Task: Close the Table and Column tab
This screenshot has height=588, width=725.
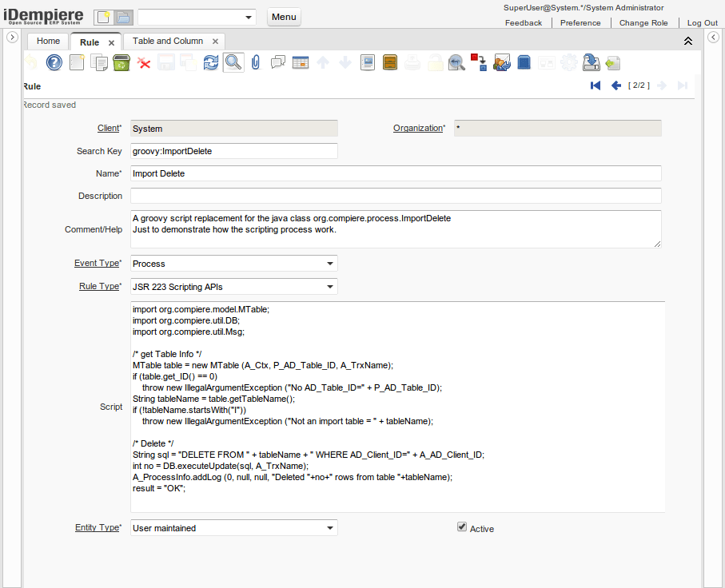Action: click(x=215, y=41)
